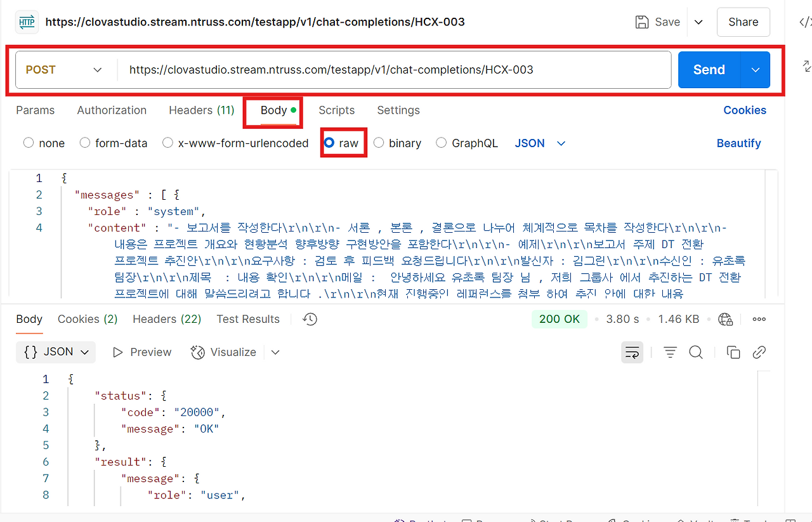Click the link icon in response toolbar
Image resolution: width=812 pixels, height=522 pixels.
click(x=759, y=353)
